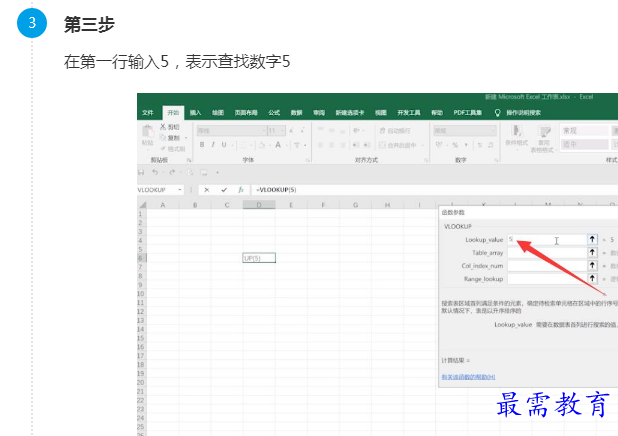The width and height of the screenshot is (618, 436).
Task: Open the 文件 File tab
Action: [x=148, y=113]
